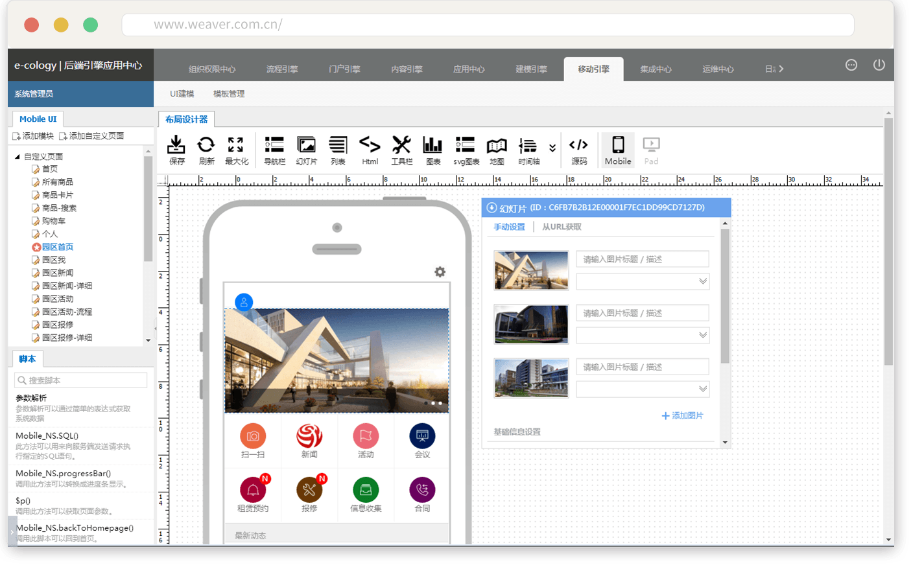Select 园区新闻-详细 in page tree
Image resolution: width=924 pixels, height=567 pixels.
coord(67,286)
